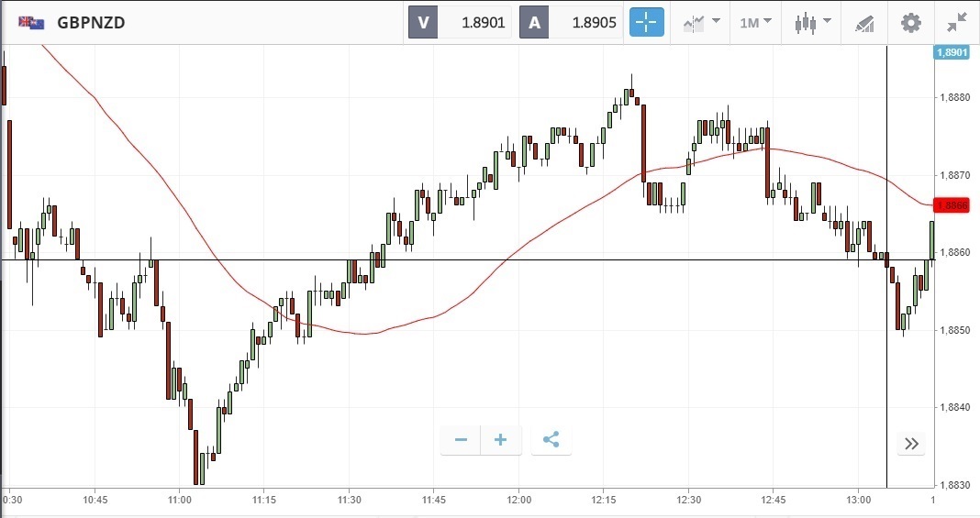
Task: Click the red 1.8866 moving average label
Action: click(x=951, y=204)
